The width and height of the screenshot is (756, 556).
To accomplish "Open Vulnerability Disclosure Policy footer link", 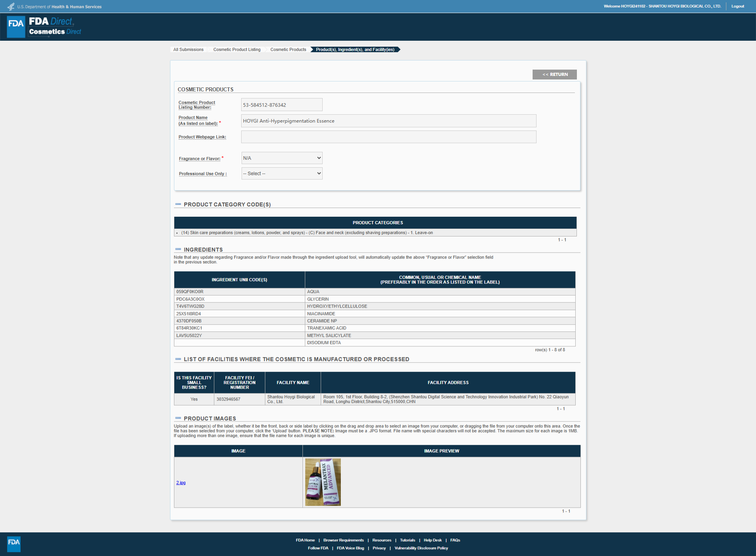I will (x=421, y=548).
